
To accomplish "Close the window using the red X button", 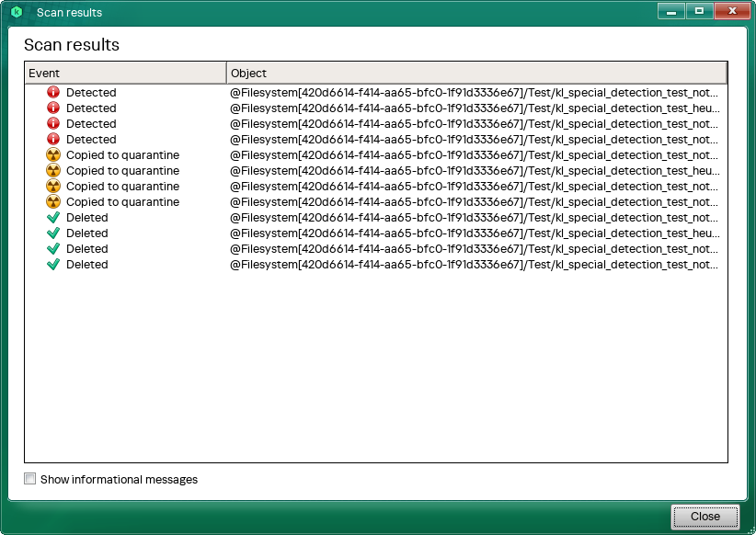I will (x=732, y=12).
